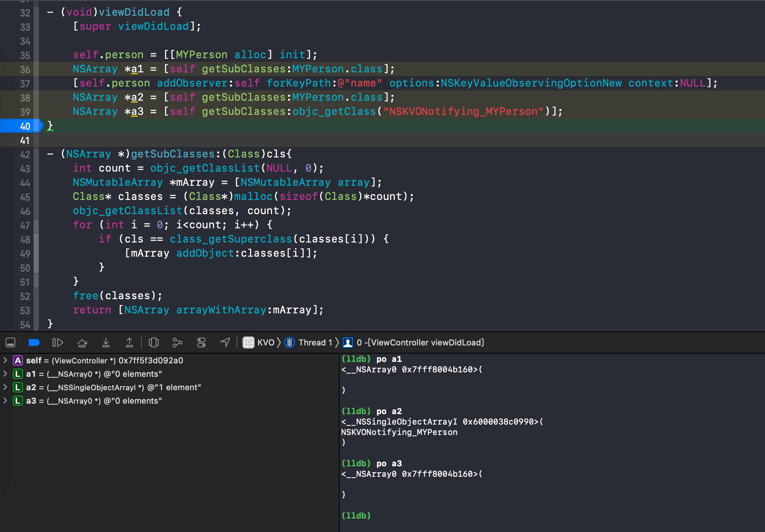The width and height of the screenshot is (765, 532).
Task: Select the self ViewController variable row
Action: [x=169, y=360]
